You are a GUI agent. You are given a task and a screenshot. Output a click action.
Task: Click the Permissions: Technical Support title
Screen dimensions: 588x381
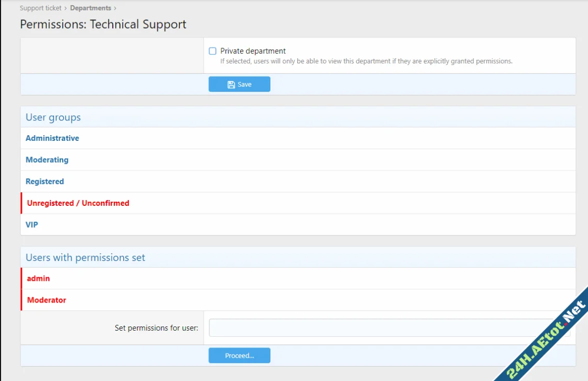pyautogui.click(x=103, y=24)
